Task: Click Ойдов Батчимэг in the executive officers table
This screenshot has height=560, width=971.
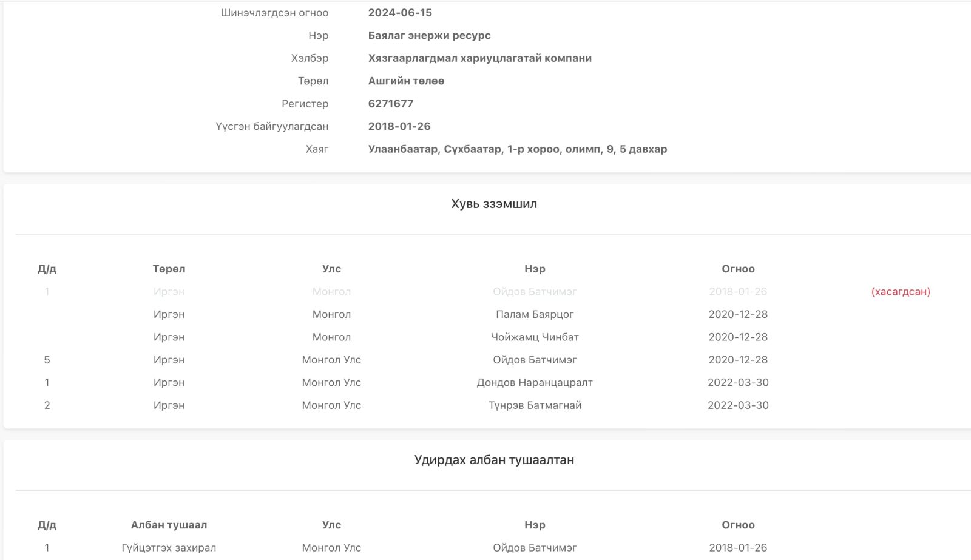Action: click(x=534, y=548)
